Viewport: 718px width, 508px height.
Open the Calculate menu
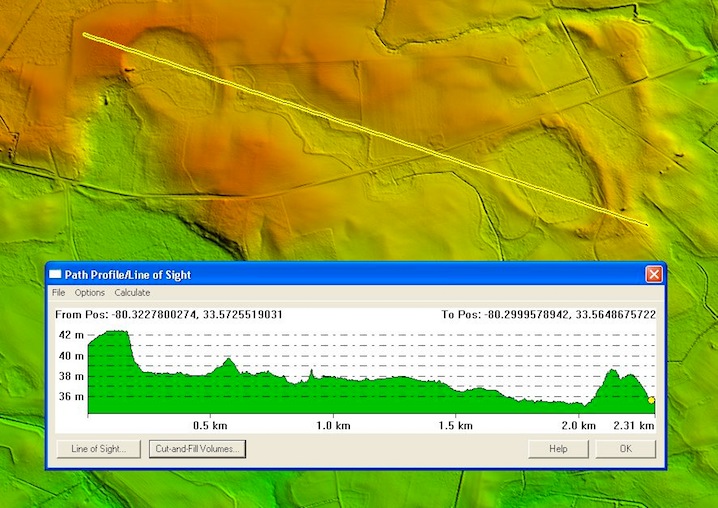tap(132, 293)
